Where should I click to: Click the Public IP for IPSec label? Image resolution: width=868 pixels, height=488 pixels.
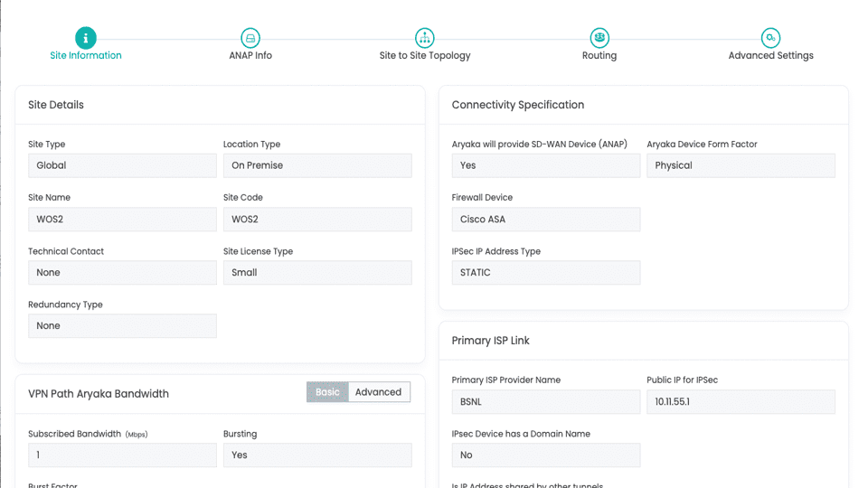tap(682, 380)
